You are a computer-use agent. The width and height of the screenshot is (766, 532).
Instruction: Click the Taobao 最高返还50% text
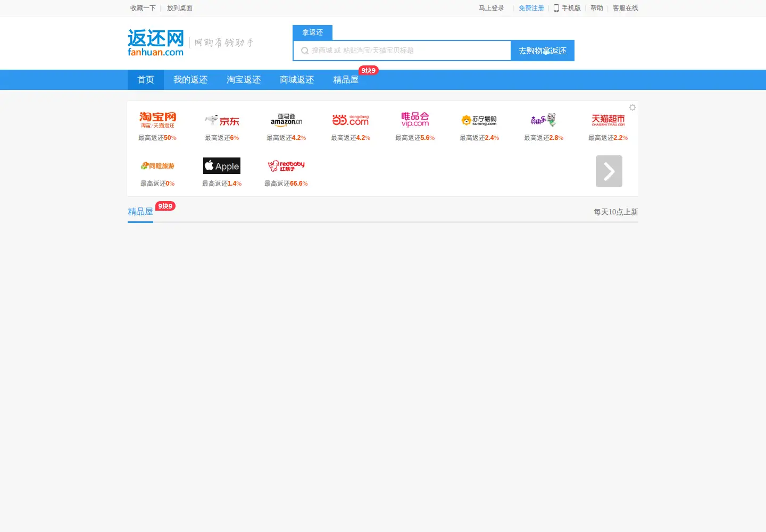(x=157, y=138)
